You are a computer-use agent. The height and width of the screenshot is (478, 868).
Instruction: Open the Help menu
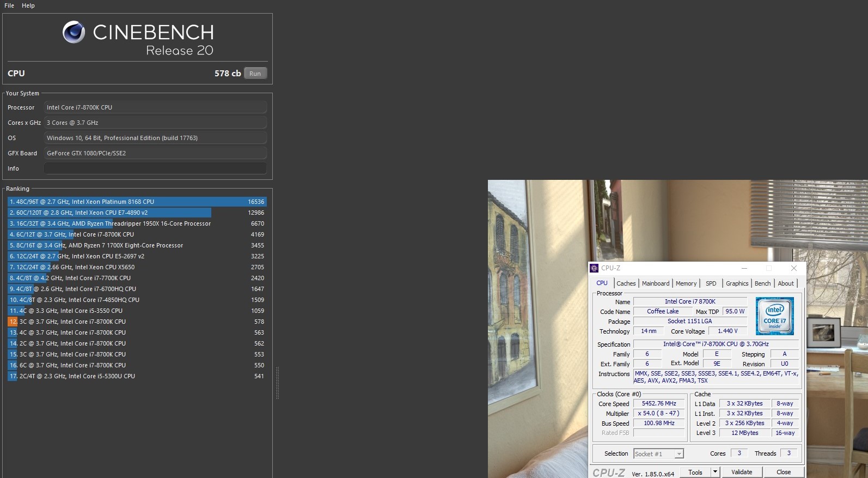[x=28, y=5]
